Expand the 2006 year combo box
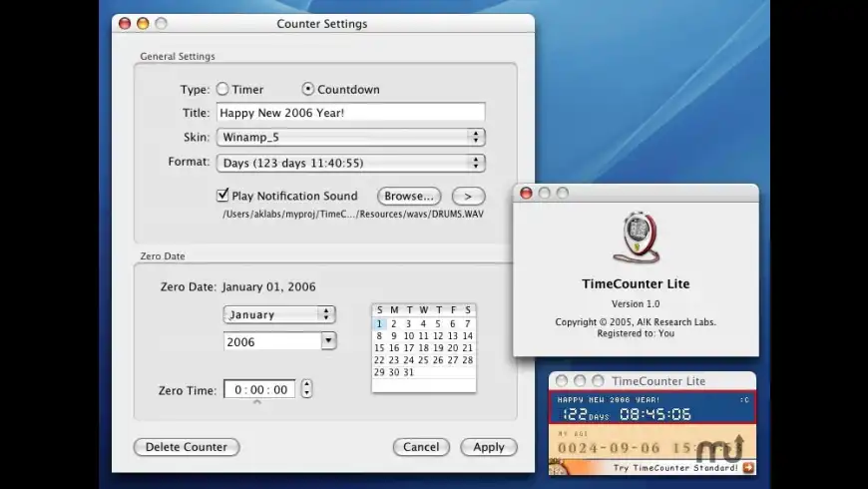The height and width of the screenshot is (489, 868). [328, 341]
